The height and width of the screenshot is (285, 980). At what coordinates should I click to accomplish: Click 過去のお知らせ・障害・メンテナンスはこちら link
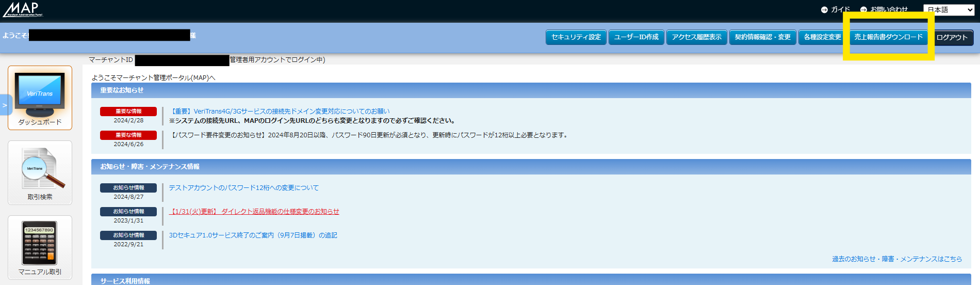[896, 259]
